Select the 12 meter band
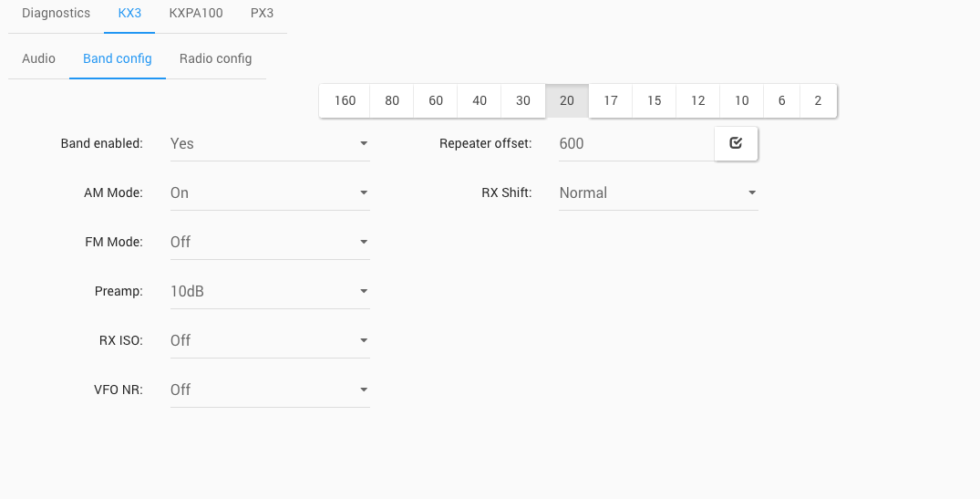980x499 pixels. (x=698, y=100)
